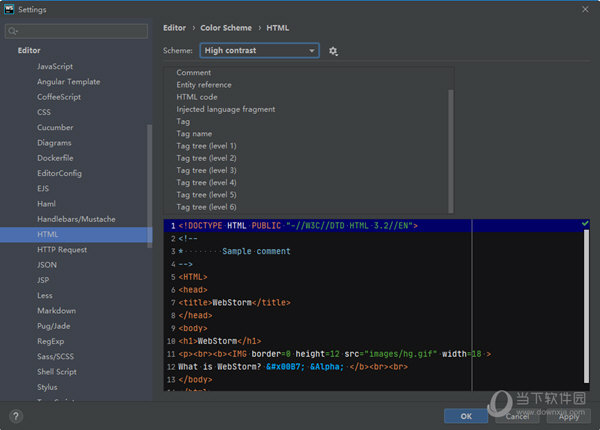
Task: Click "images/hg.gif" string in preview
Action: 400,354
